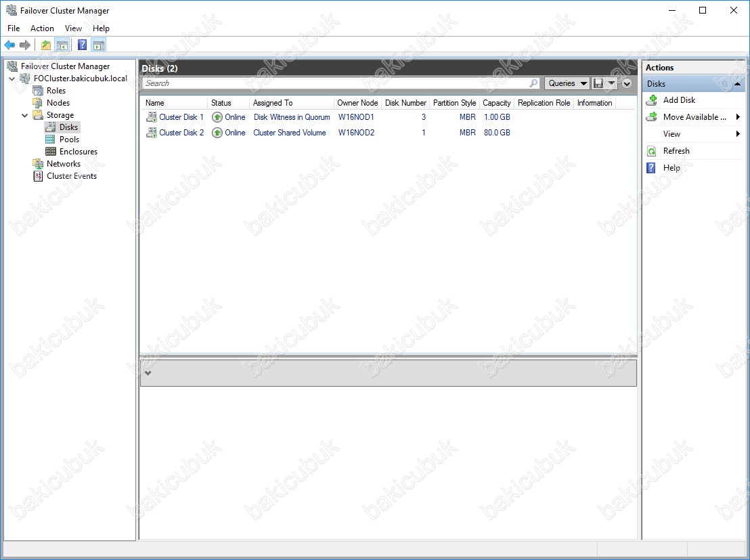Viewport: 750px width, 560px height.
Task: Click the search magnifier icon
Action: (x=533, y=83)
